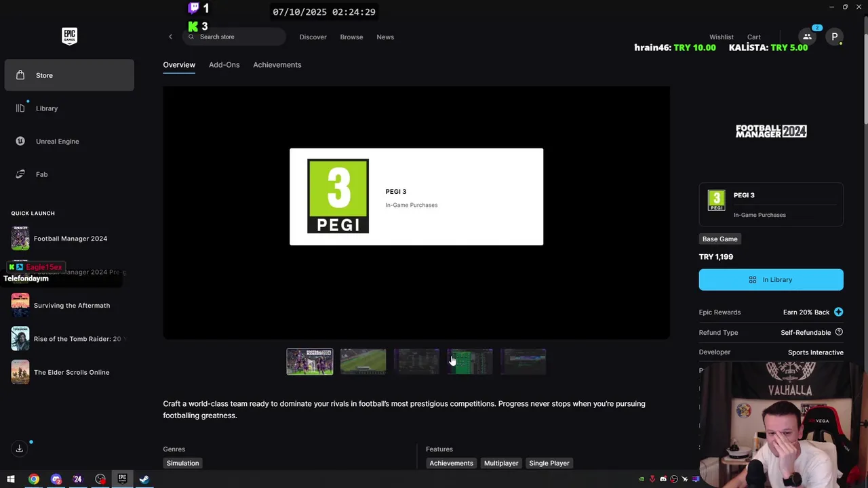Click the price TRY 1,199
868x488 pixels.
click(x=716, y=257)
